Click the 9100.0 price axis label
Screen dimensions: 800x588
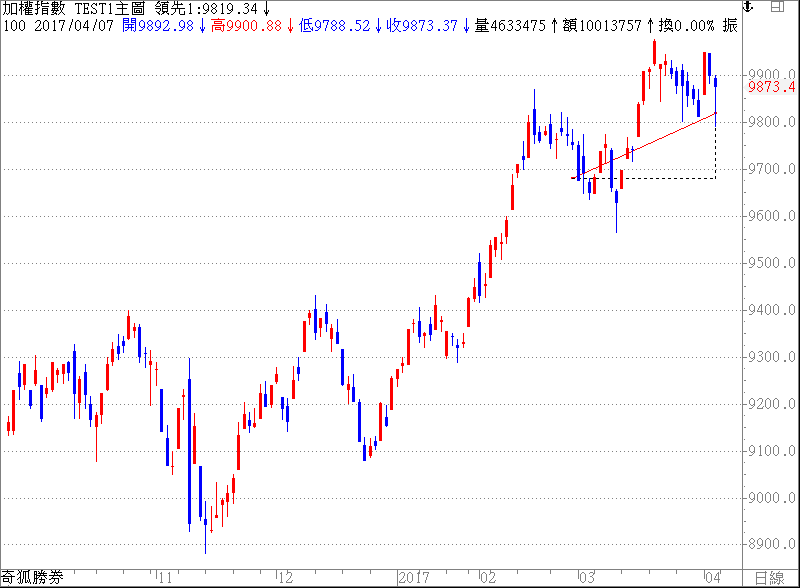[771, 451]
